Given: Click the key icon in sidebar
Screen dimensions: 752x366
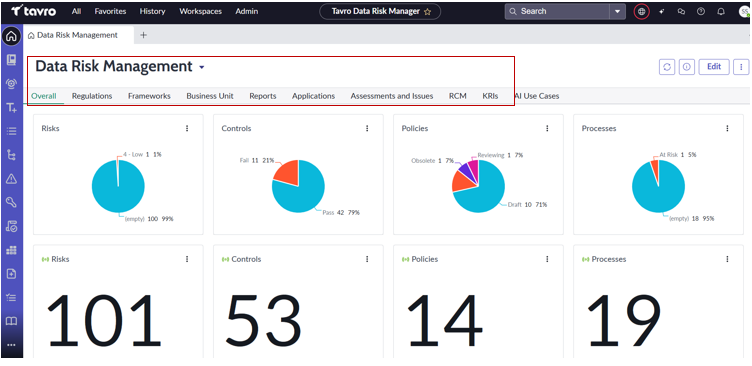Looking at the screenshot, I should pyautogui.click(x=12, y=202).
